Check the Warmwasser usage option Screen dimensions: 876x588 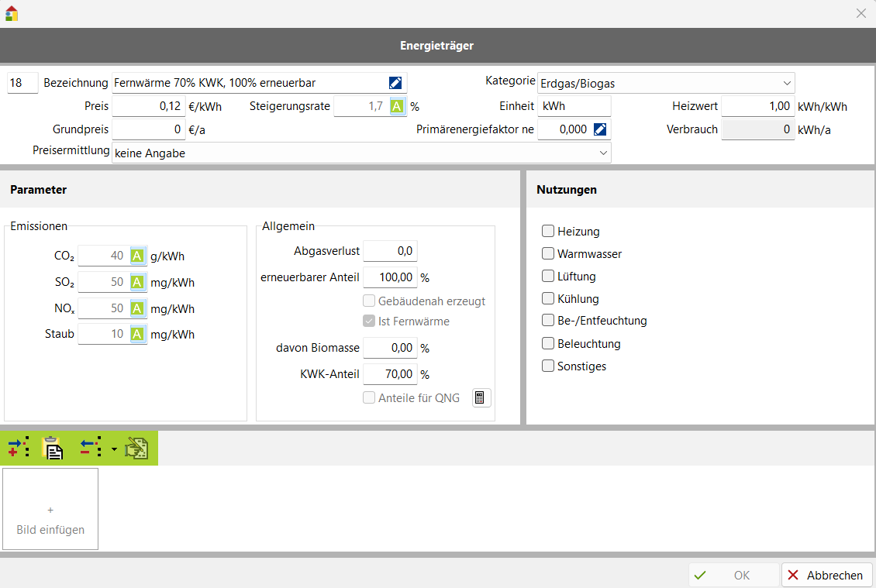coord(548,253)
